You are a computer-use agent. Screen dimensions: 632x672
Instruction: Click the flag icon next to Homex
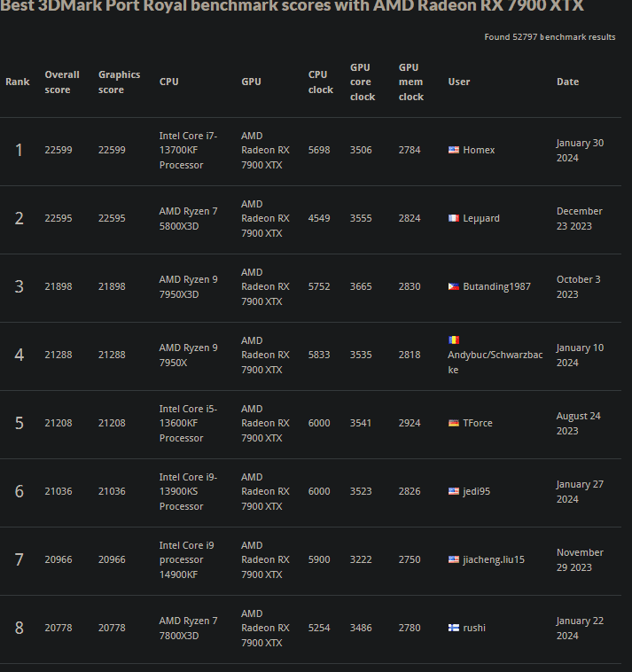pyautogui.click(x=453, y=150)
